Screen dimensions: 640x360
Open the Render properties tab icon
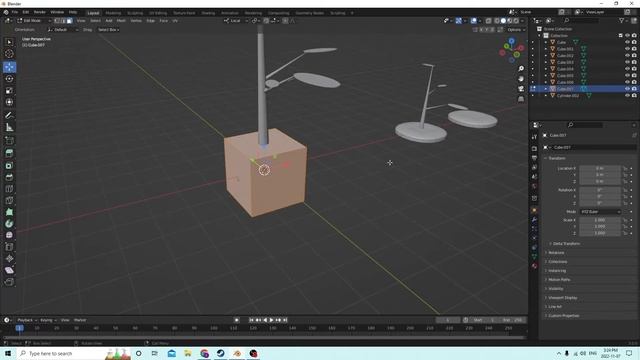click(x=534, y=148)
